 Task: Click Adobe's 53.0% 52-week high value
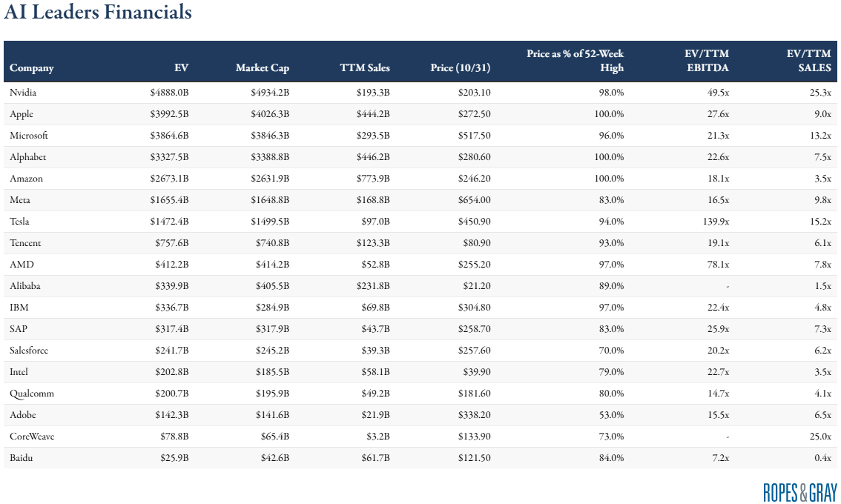tap(610, 415)
